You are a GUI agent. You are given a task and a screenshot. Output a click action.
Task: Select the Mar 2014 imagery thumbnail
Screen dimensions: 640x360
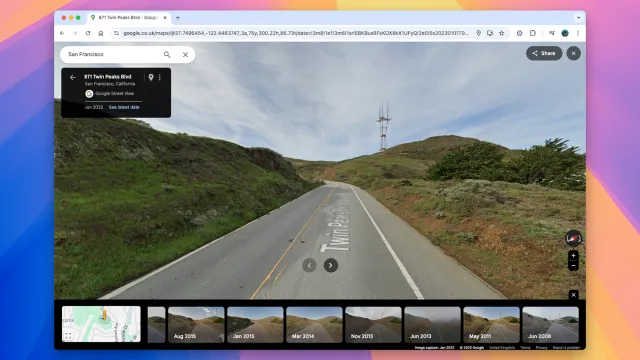point(314,325)
